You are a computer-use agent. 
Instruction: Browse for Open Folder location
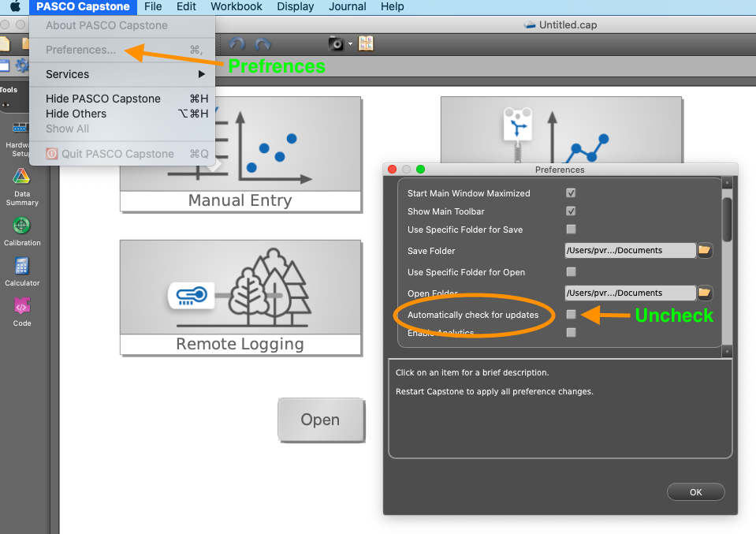pos(705,293)
